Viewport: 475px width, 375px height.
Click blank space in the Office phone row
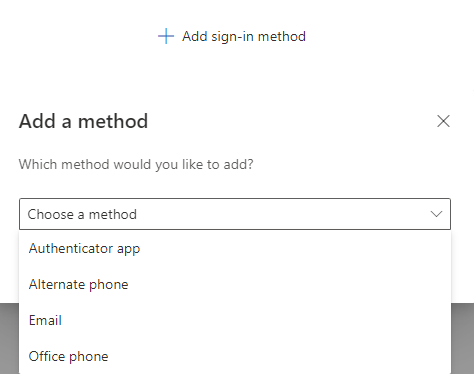[277, 356]
